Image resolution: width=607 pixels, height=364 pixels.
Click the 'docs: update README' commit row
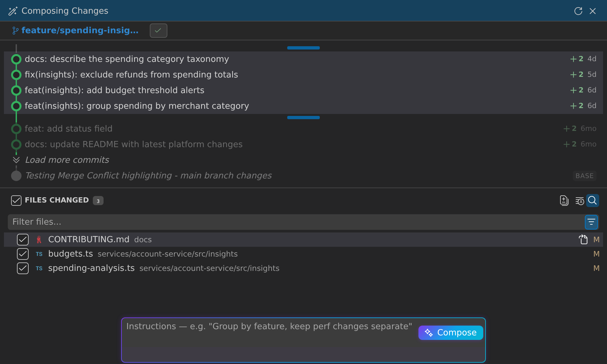pyautogui.click(x=303, y=144)
